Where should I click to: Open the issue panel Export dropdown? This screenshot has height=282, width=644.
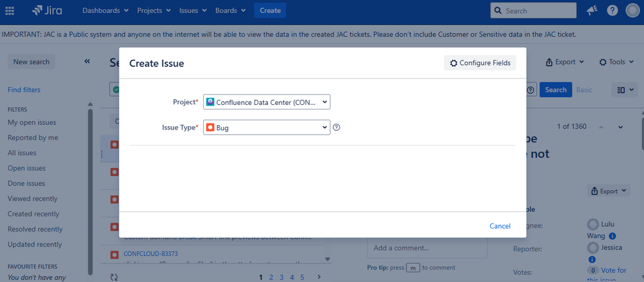point(609,191)
